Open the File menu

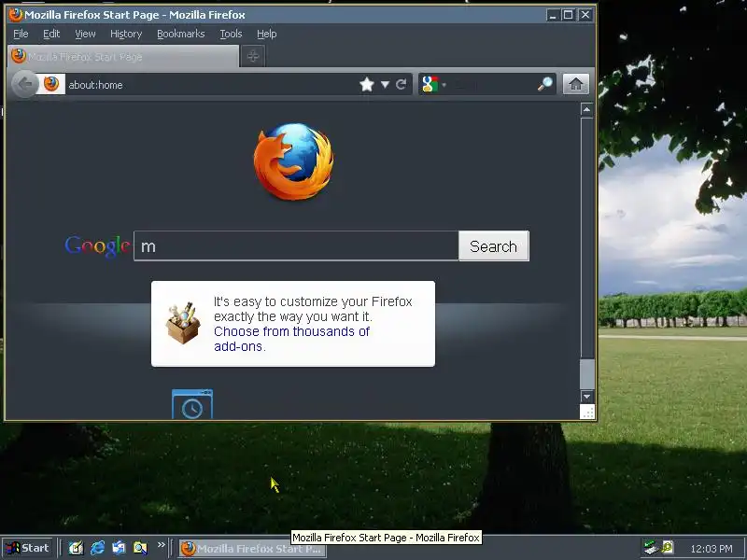point(21,34)
